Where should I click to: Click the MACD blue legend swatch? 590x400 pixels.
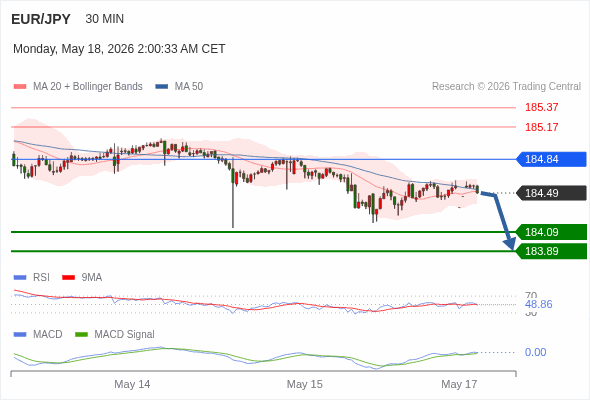(20, 334)
